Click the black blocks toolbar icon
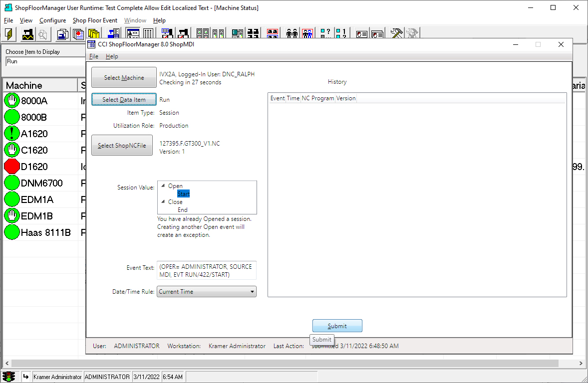 point(253,33)
